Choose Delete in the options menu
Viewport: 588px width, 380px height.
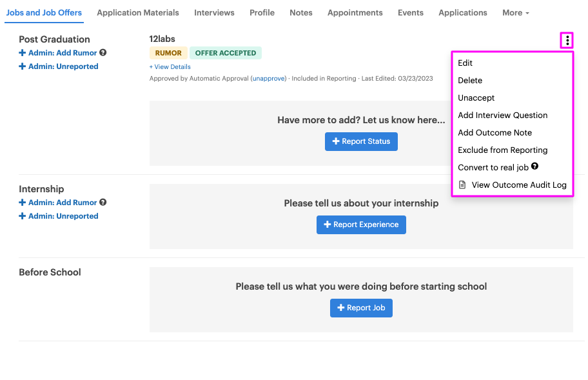470,80
